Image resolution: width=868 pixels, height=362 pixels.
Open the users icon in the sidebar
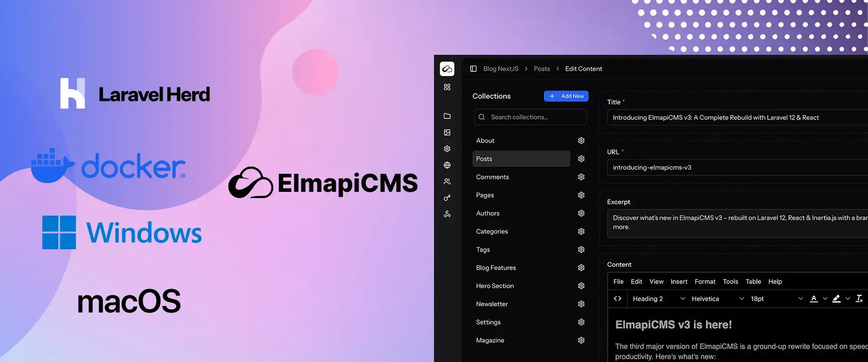click(x=447, y=182)
